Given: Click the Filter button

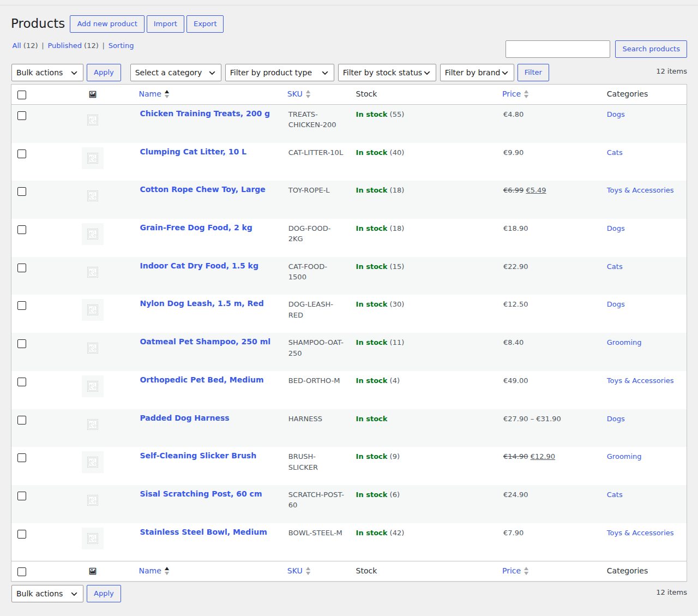Looking at the screenshot, I should [x=533, y=73].
